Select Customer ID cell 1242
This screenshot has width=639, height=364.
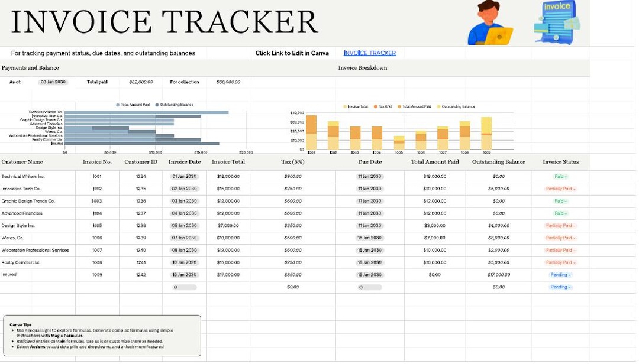pos(141,275)
